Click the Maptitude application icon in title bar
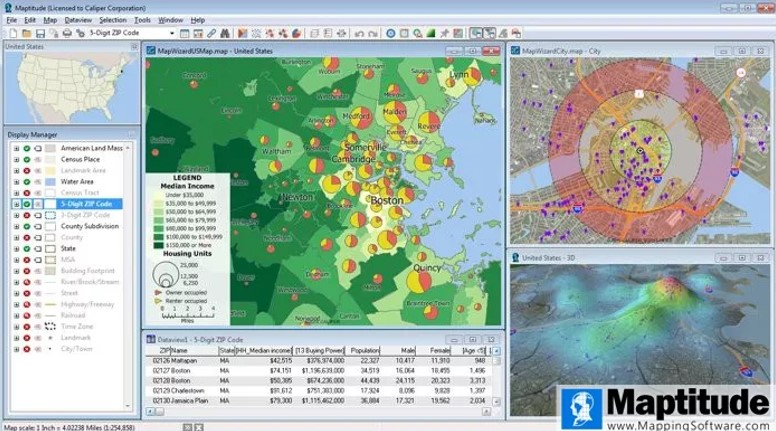 (x=7, y=8)
